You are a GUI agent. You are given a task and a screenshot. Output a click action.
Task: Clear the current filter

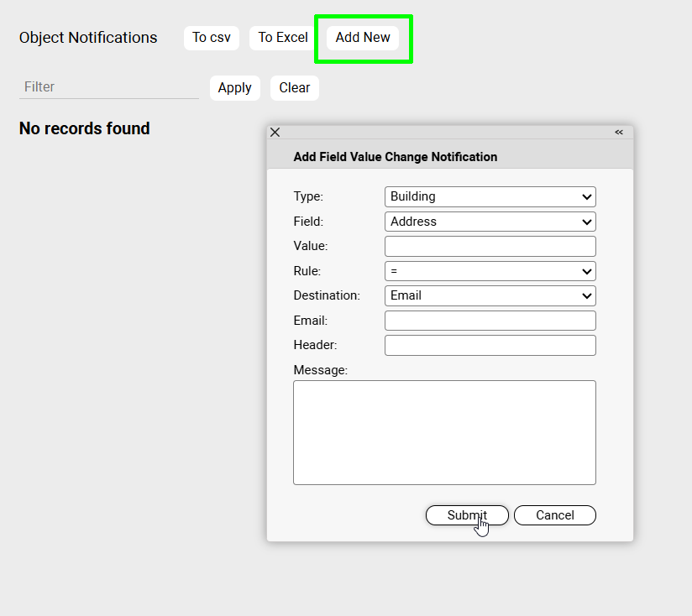pyautogui.click(x=294, y=88)
